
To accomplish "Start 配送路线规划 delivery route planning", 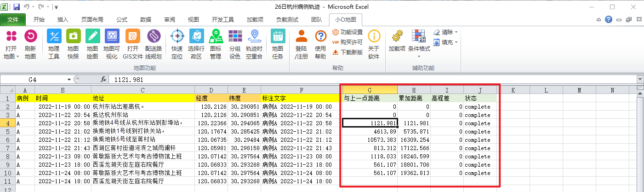I will click(x=154, y=45).
